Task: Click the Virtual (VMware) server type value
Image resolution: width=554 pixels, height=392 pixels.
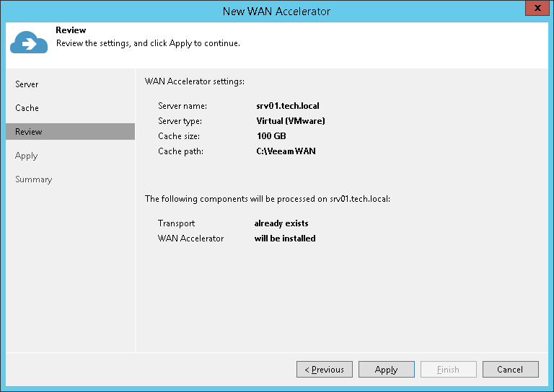Action: pos(291,121)
